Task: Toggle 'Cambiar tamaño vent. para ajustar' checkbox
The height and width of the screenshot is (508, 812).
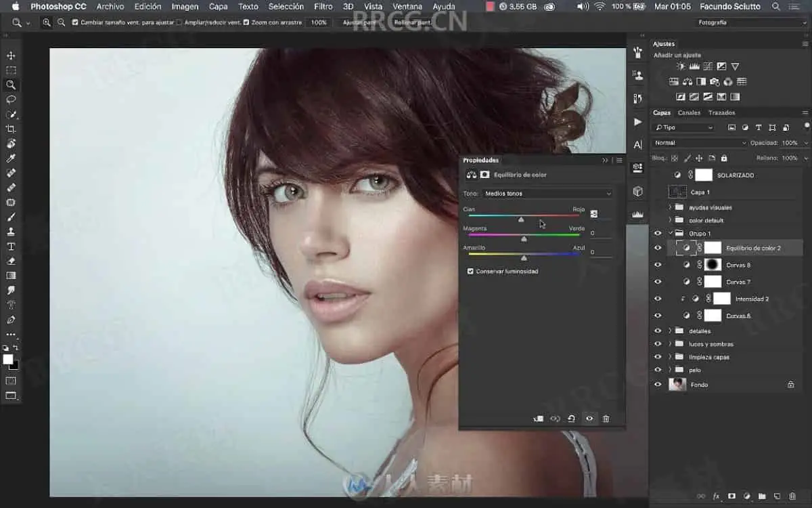Action: [75, 22]
